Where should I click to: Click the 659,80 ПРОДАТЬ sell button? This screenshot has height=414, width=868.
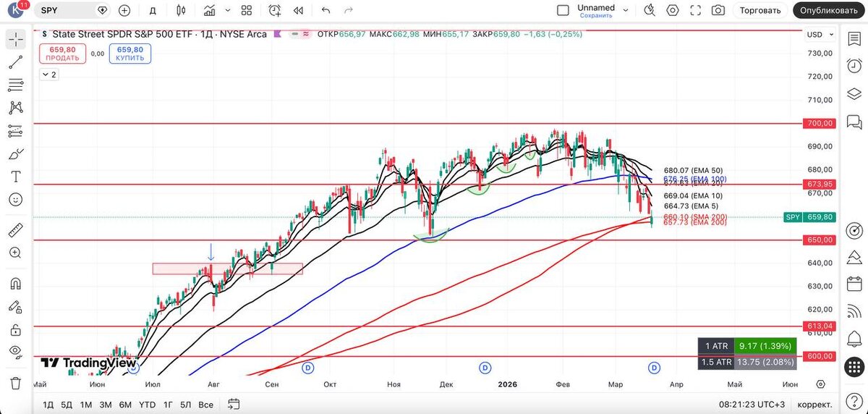click(62, 54)
